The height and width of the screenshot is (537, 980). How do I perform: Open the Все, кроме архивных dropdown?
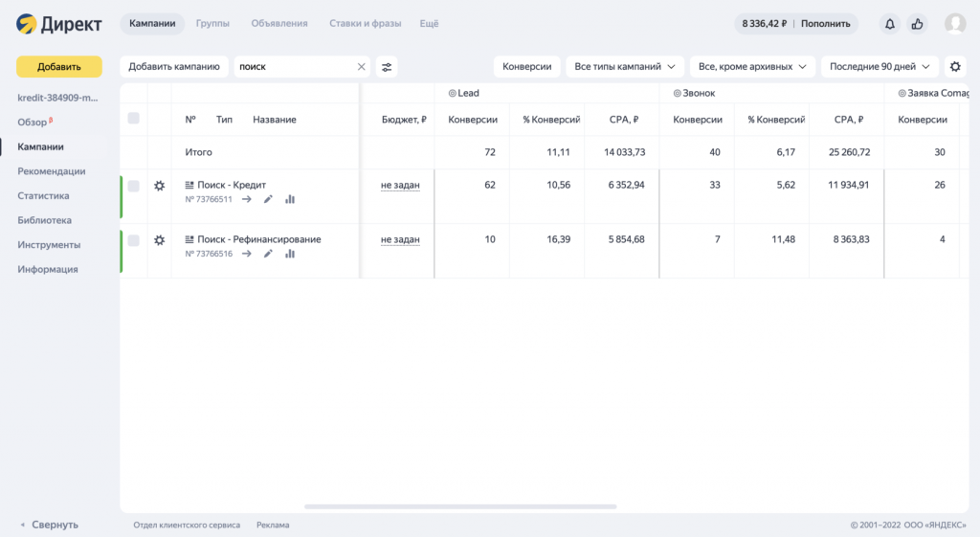pos(752,67)
